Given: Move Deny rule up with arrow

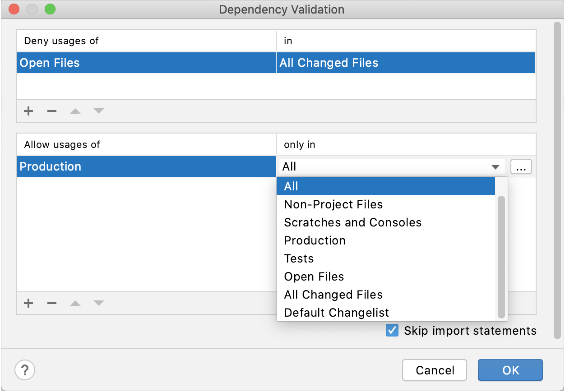Looking at the screenshot, I should (x=75, y=111).
